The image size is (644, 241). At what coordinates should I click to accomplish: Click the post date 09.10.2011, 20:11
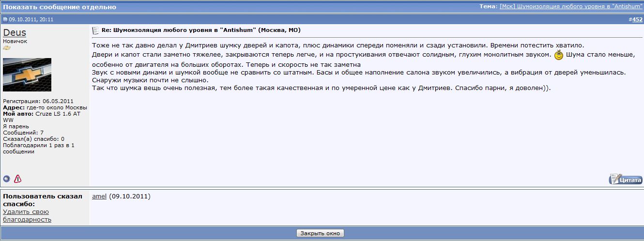31,20
